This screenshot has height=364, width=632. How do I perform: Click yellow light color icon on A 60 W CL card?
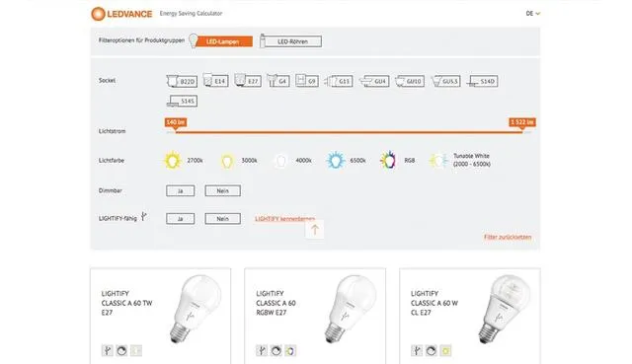[x=445, y=351]
